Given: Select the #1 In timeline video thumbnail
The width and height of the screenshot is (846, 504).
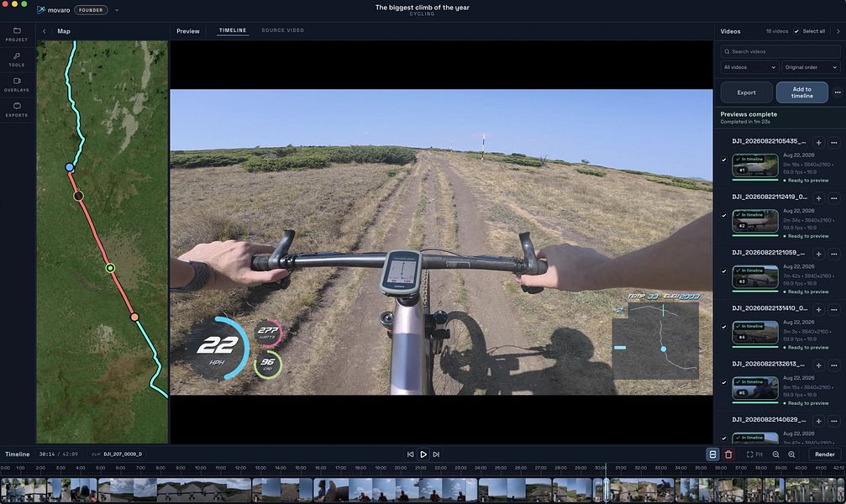Looking at the screenshot, I should click(754, 166).
